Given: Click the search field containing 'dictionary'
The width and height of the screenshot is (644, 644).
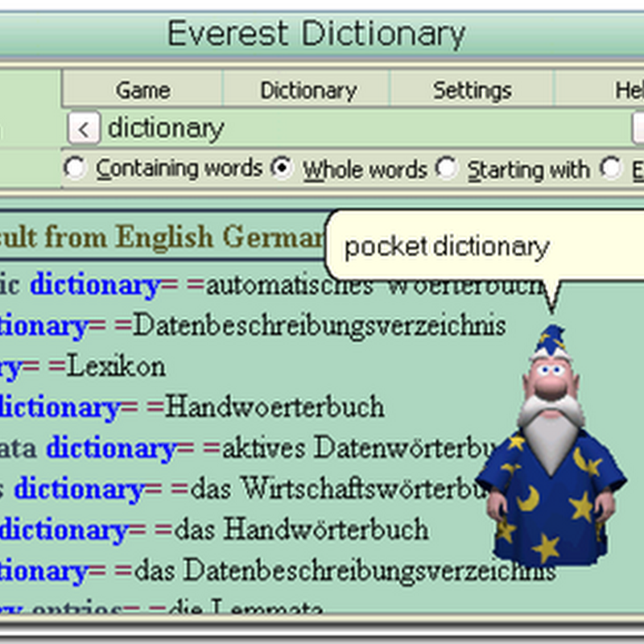Looking at the screenshot, I should point(365,129).
